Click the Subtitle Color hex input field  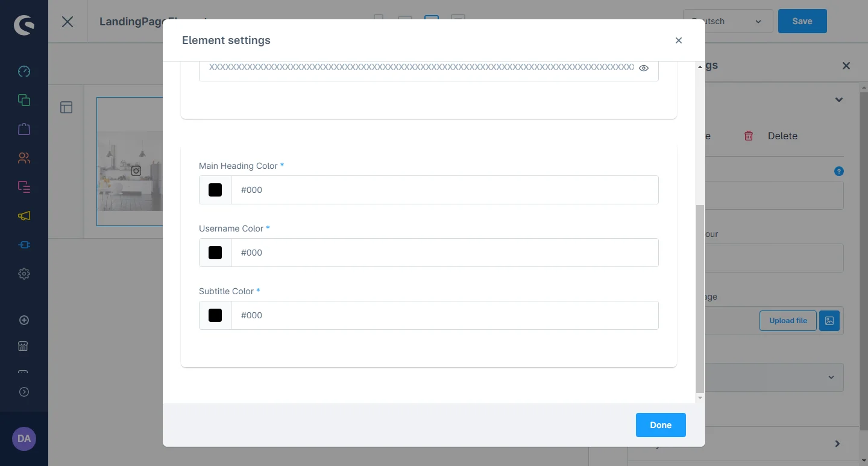click(x=444, y=315)
